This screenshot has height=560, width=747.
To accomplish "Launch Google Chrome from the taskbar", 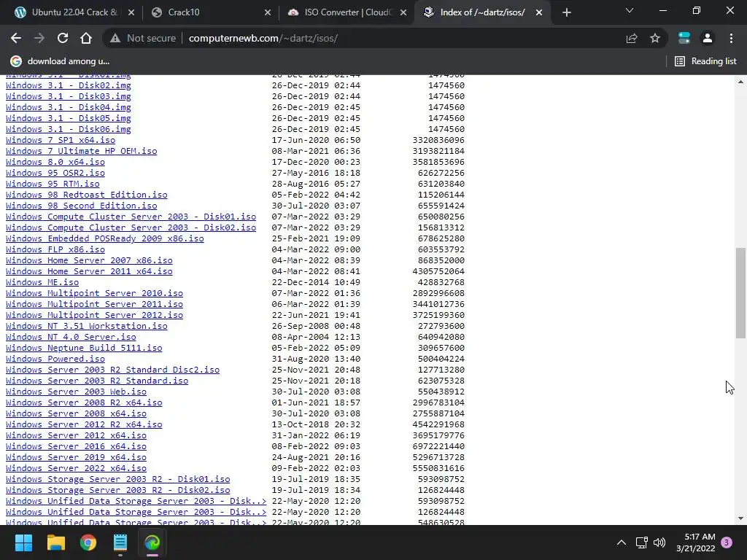I will pyautogui.click(x=88, y=542).
